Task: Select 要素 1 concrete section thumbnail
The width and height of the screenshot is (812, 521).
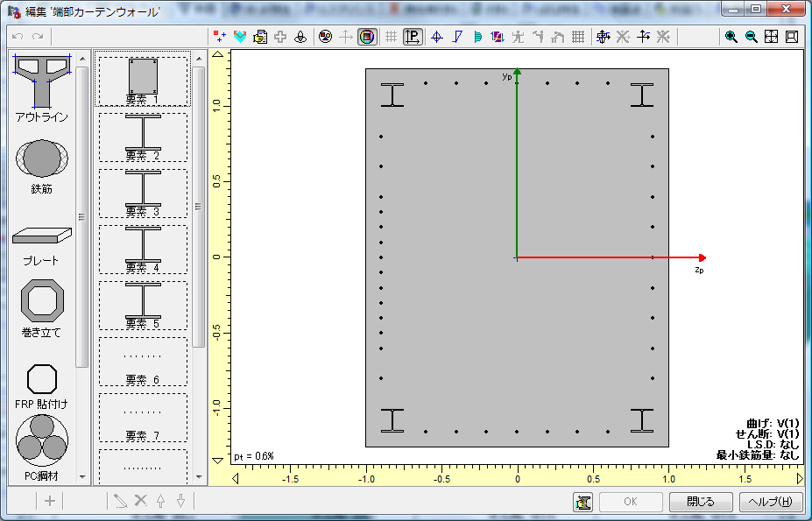Action: pos(143,81)
